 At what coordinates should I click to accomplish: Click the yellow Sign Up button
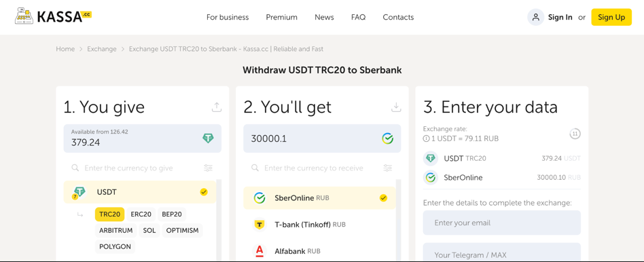pos(611,17)
